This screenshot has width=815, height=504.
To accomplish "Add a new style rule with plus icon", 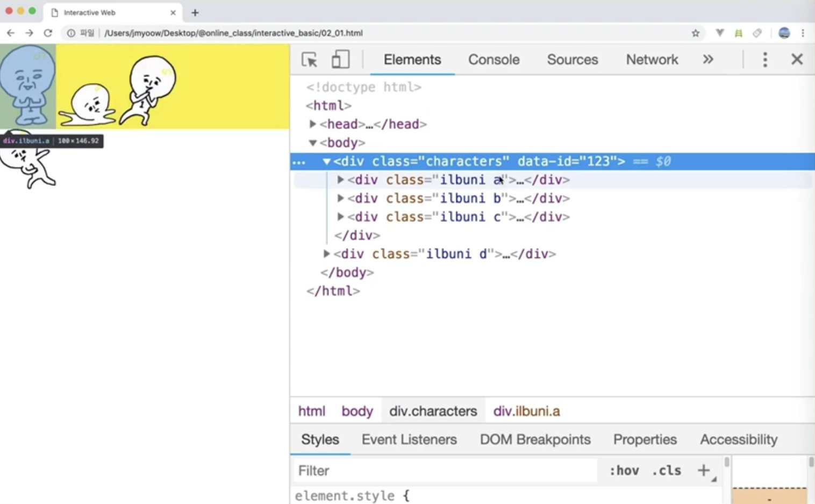I will click(704, 470).
